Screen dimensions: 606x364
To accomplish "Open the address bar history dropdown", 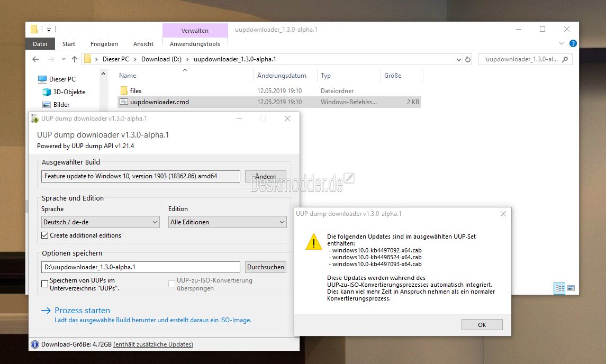I will point(458,59).
